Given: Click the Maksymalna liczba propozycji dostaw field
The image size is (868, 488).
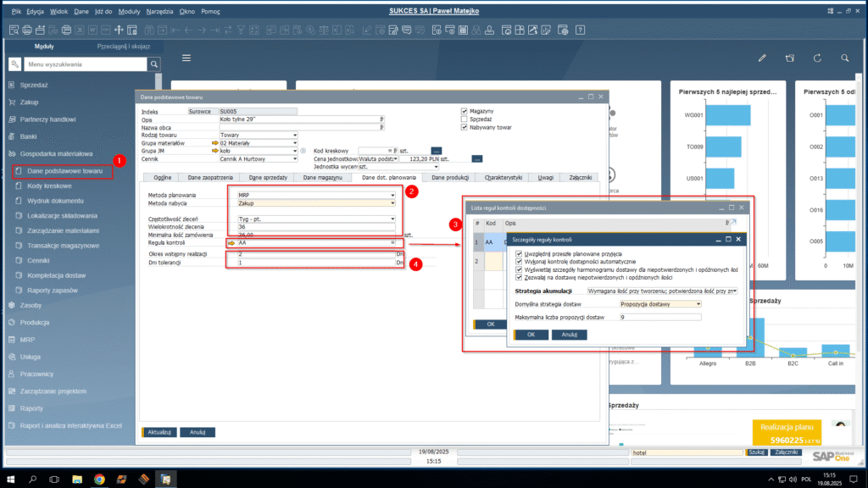Looking at the screenshot, I should (x=659, y=318).
